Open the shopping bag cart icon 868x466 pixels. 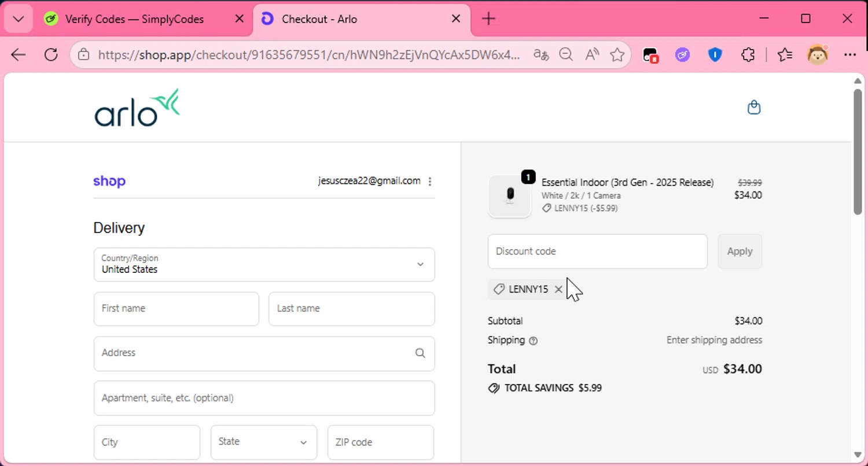tap(753, 108)
